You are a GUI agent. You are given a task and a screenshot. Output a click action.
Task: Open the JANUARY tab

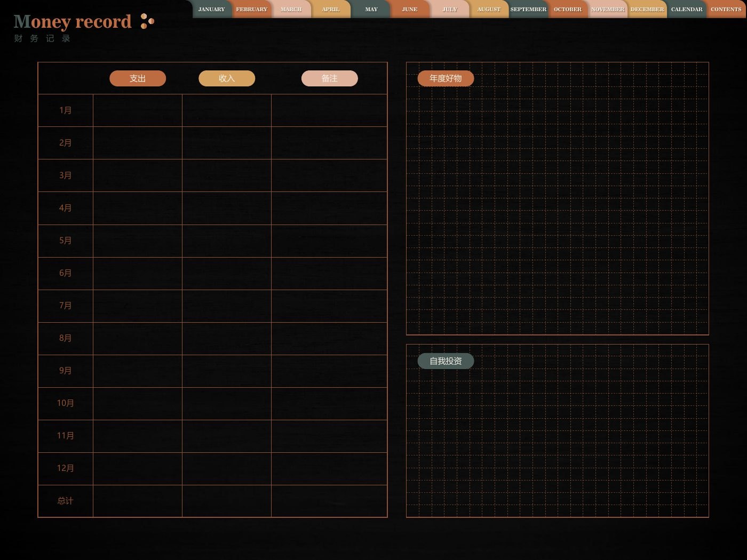point(212,9)
